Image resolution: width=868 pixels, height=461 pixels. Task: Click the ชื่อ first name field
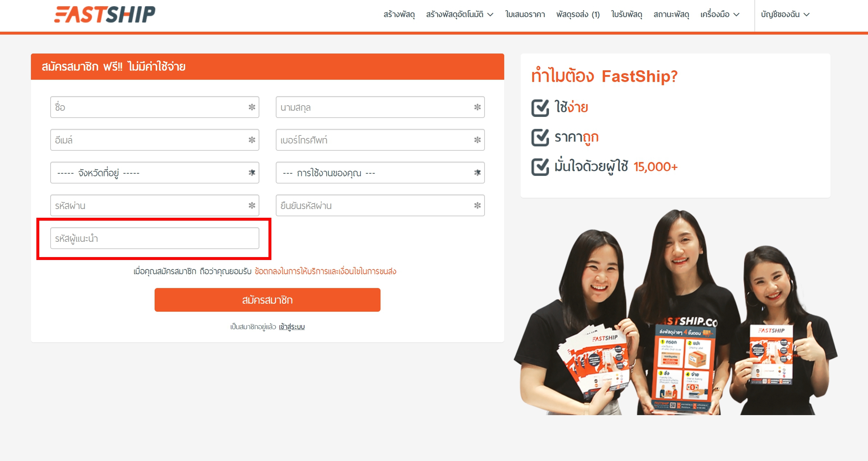tap(155, 107)
